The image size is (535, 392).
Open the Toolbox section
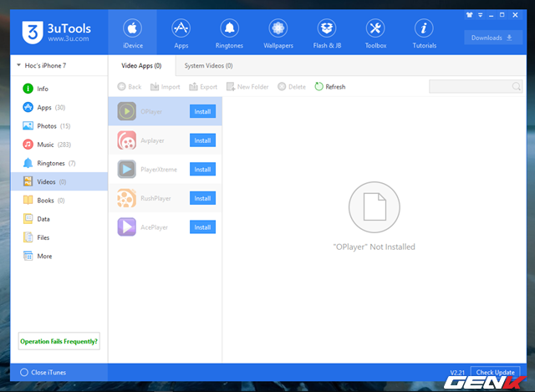tap(375, 33)
